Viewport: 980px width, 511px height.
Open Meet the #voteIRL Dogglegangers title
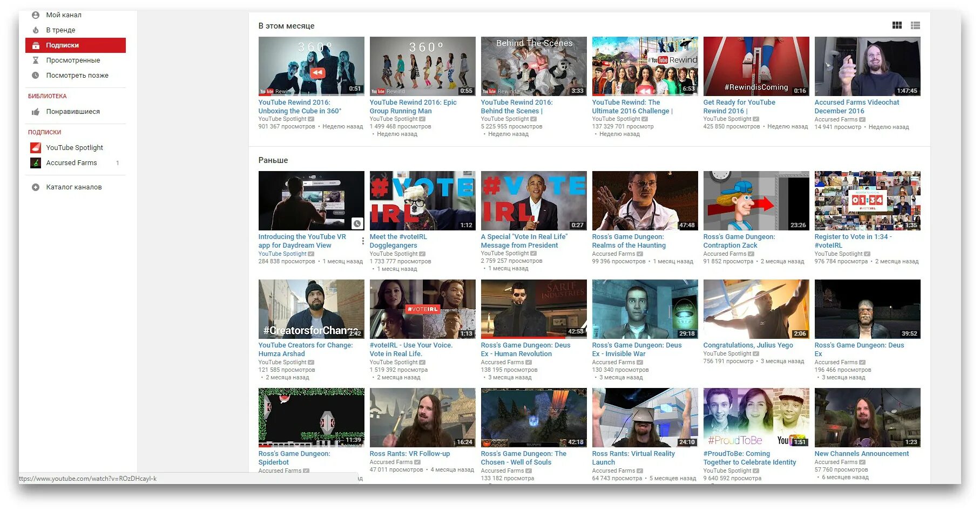(398, 241)
